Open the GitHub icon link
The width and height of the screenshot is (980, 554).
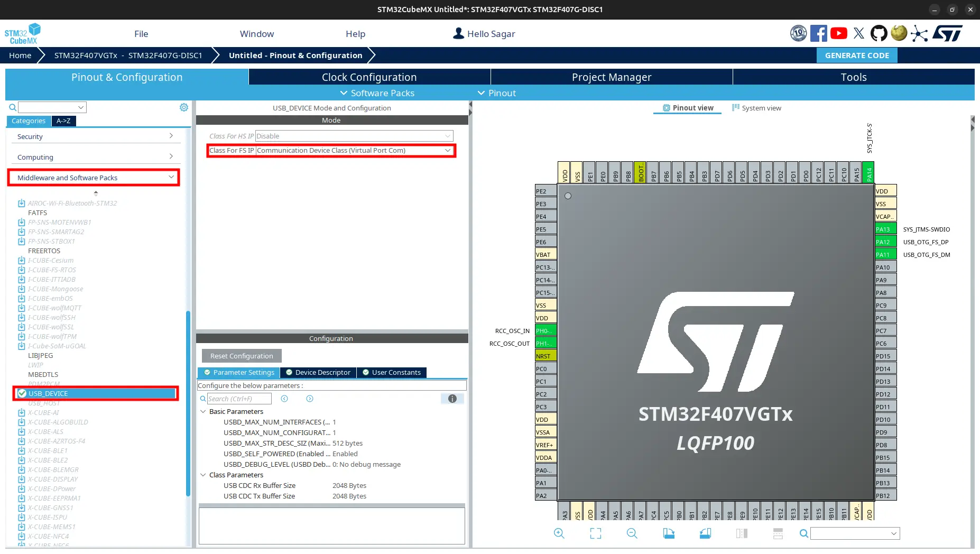879,33
